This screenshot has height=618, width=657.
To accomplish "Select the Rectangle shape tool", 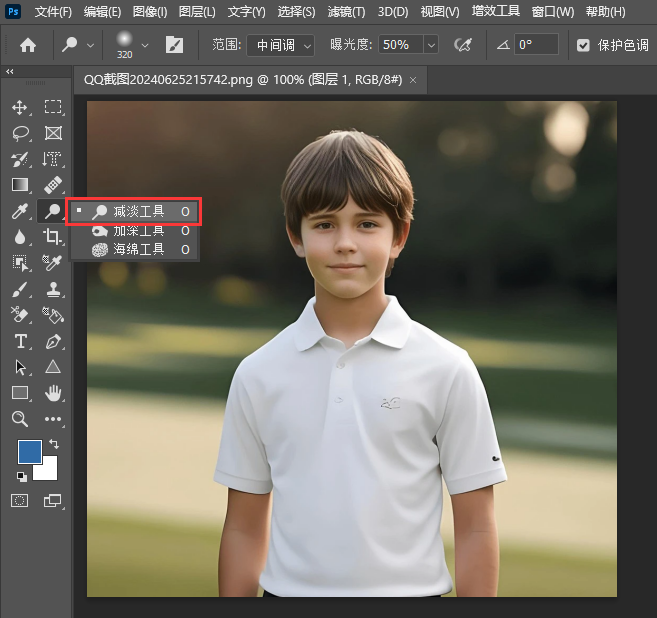I will [20, 393].
